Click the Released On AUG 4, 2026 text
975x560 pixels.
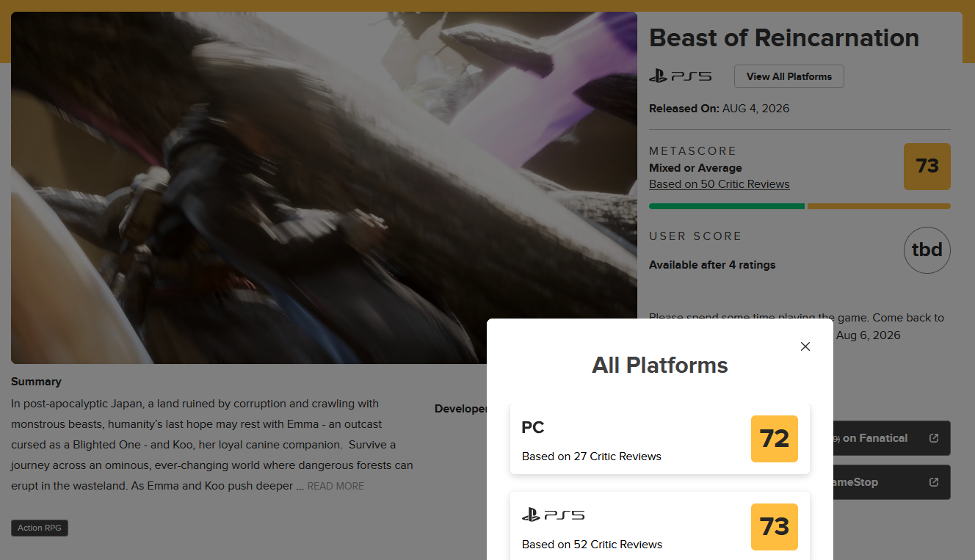pos(720,109)
